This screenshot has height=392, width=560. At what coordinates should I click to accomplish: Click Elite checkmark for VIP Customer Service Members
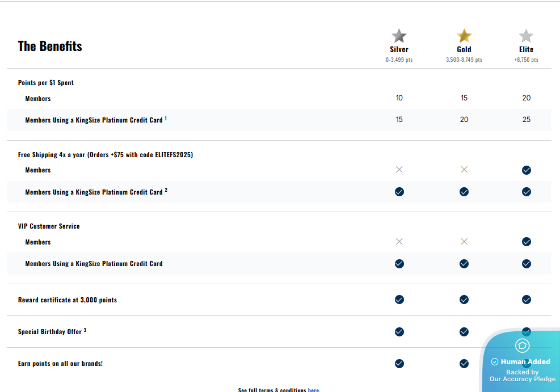(x=526, y=242)
